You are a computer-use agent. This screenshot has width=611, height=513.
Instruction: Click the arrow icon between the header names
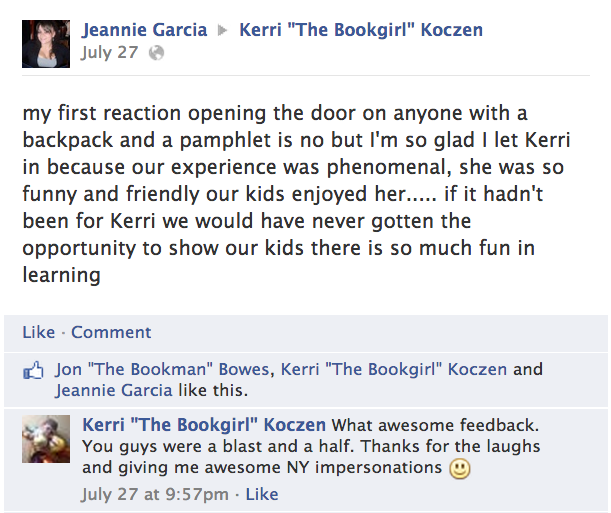click(226, 31)
